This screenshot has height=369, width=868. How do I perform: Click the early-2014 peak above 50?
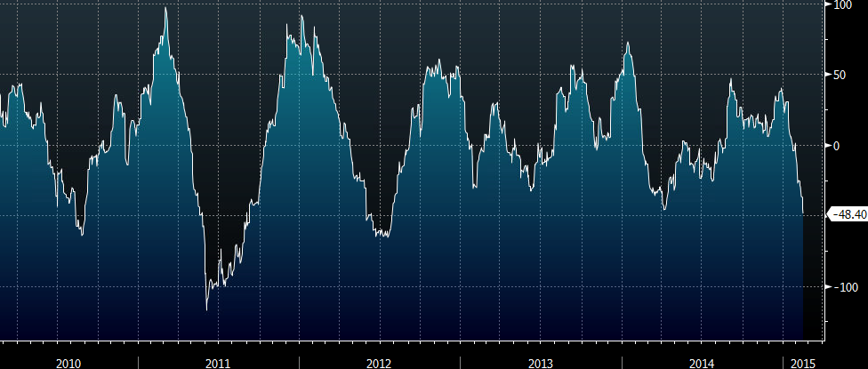pyautogui.click(x=627, y=43)
